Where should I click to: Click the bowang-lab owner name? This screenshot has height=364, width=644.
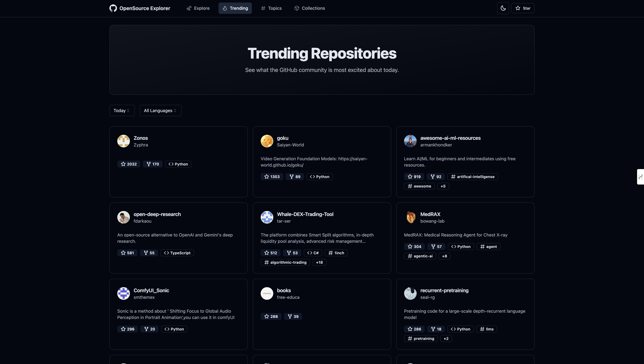pos(432,221)
